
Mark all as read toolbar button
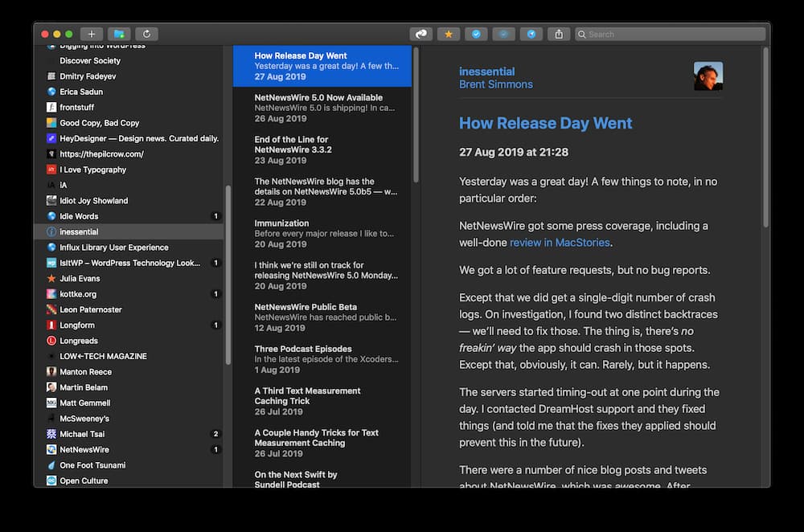421,34
